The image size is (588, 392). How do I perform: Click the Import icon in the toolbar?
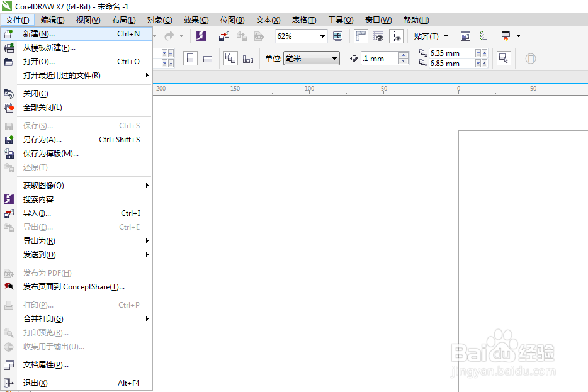(x=224, y=36)
